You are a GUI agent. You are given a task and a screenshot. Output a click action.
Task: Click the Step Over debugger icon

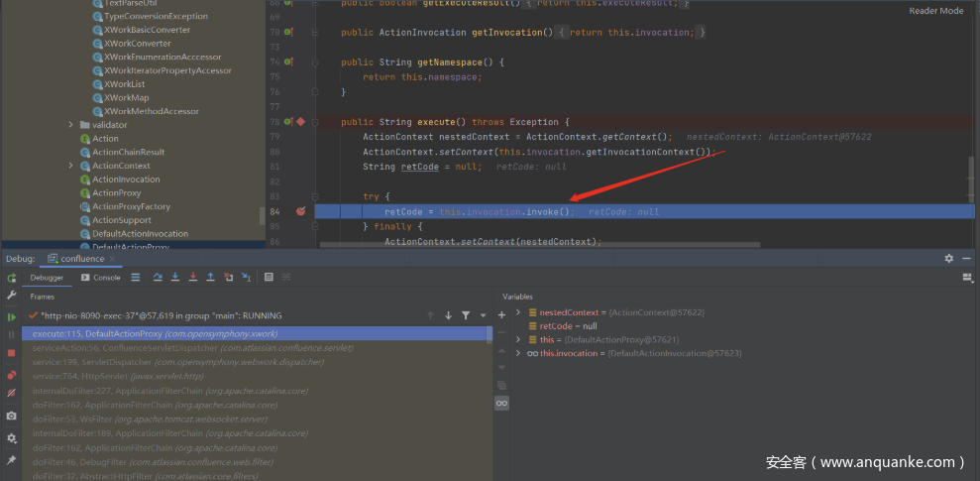(x=157, y=278)
